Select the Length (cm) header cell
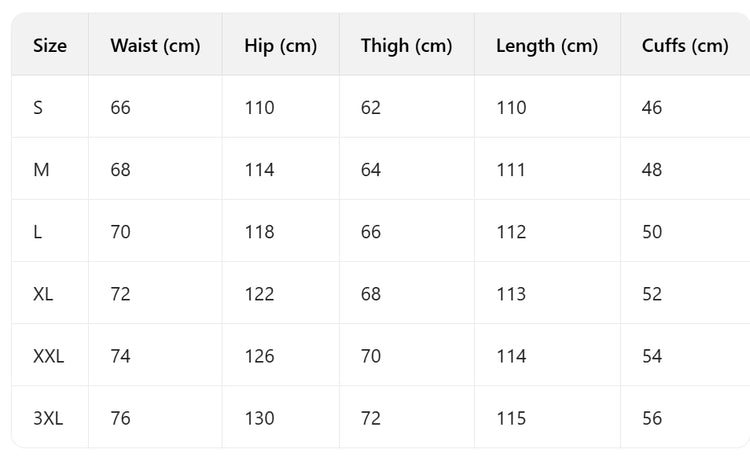This screenshot has width=750, height=464. [x=547, y=45]
